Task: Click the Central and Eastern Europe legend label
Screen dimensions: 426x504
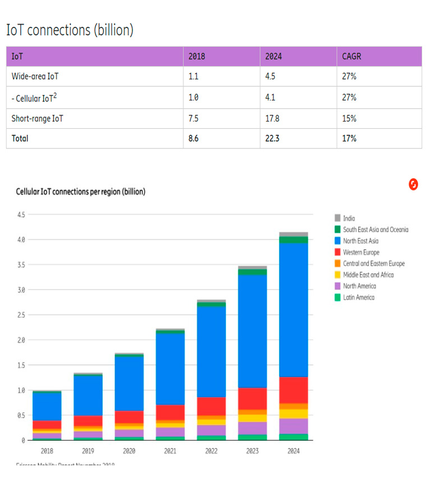Action: click(x=373, y=264)
